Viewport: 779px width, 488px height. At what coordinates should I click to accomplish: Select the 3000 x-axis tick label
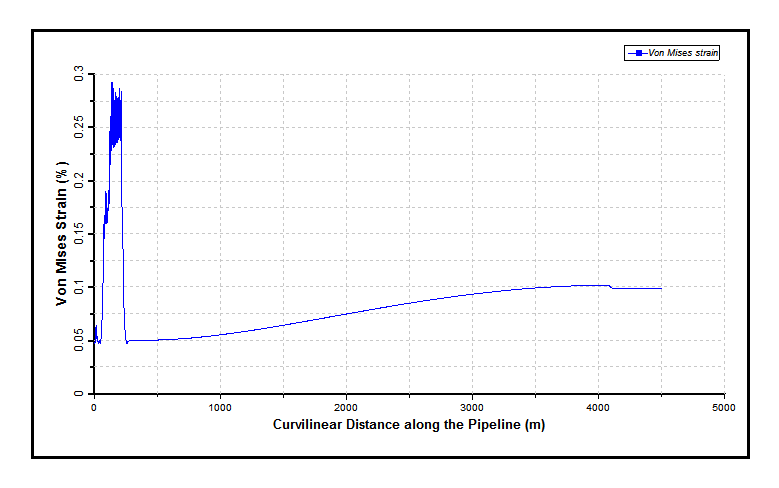tap(472, 407)
